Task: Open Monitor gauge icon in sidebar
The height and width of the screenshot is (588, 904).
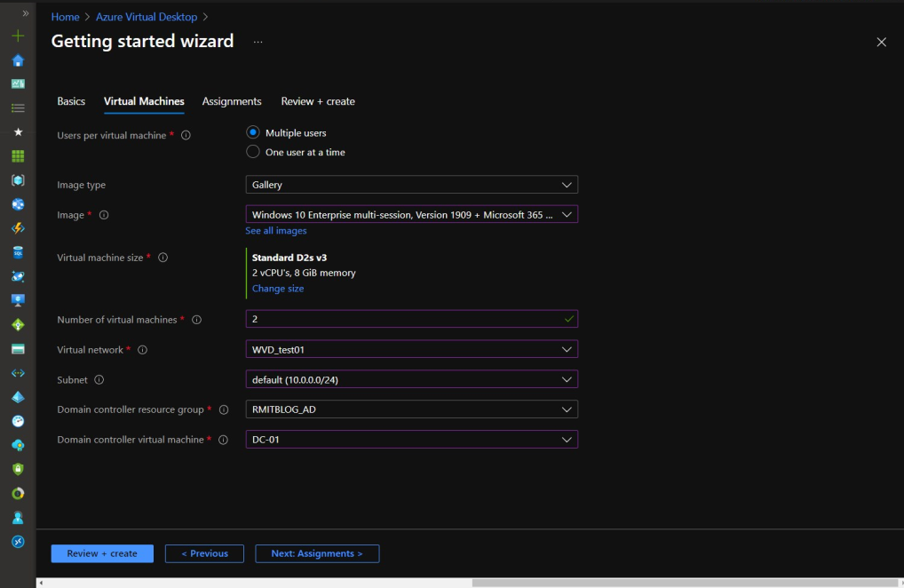Action: [18, 421]
